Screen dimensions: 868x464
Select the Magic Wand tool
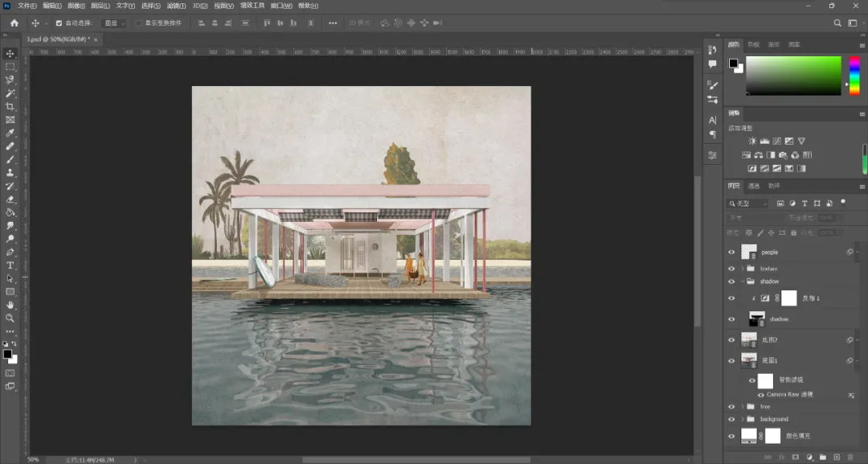tap(10, 93)
